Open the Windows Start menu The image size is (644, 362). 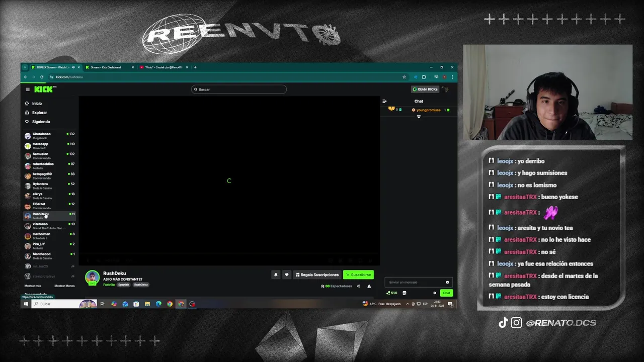[26, 304]
